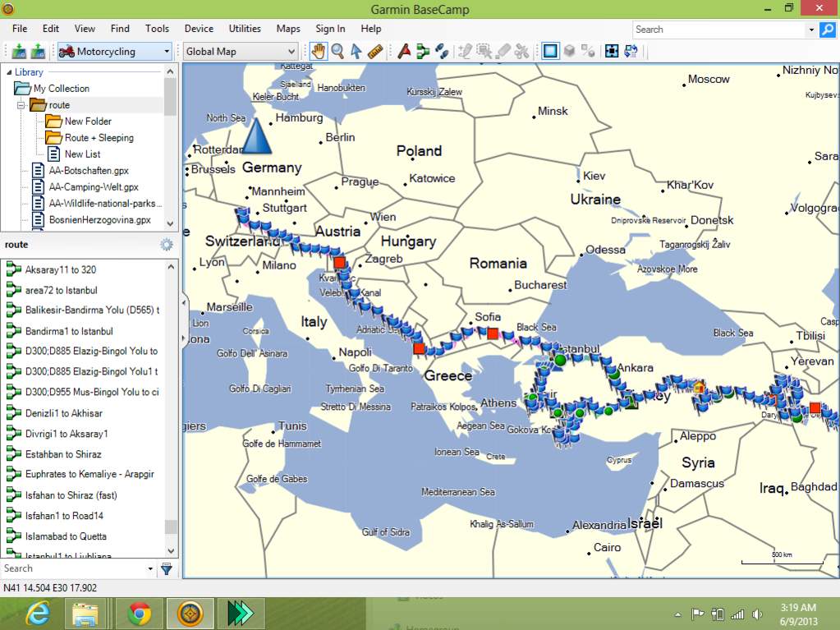
Task: Click the bottom-left list Search field
Action: click(x=73, y=568)
